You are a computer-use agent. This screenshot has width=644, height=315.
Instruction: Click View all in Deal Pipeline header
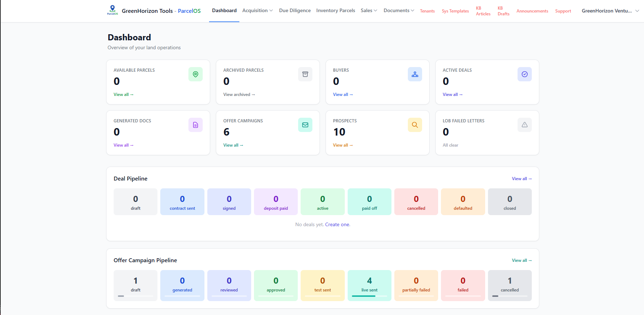[x=521, y=179]
